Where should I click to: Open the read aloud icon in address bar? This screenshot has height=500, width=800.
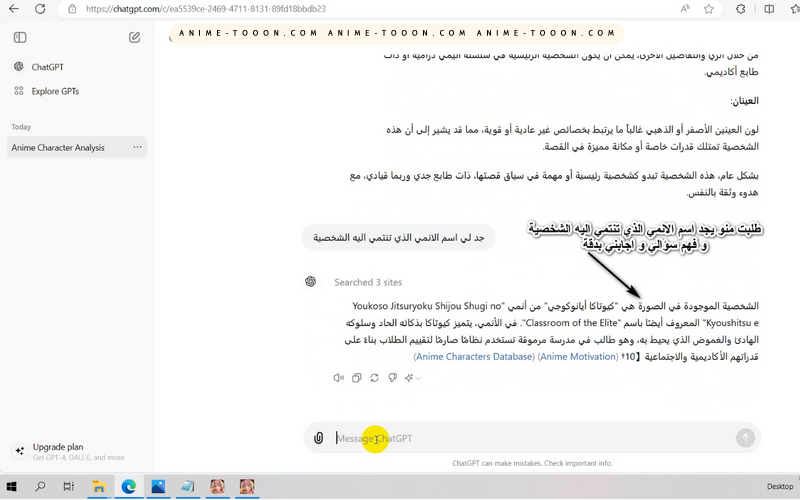coord(685,9)
